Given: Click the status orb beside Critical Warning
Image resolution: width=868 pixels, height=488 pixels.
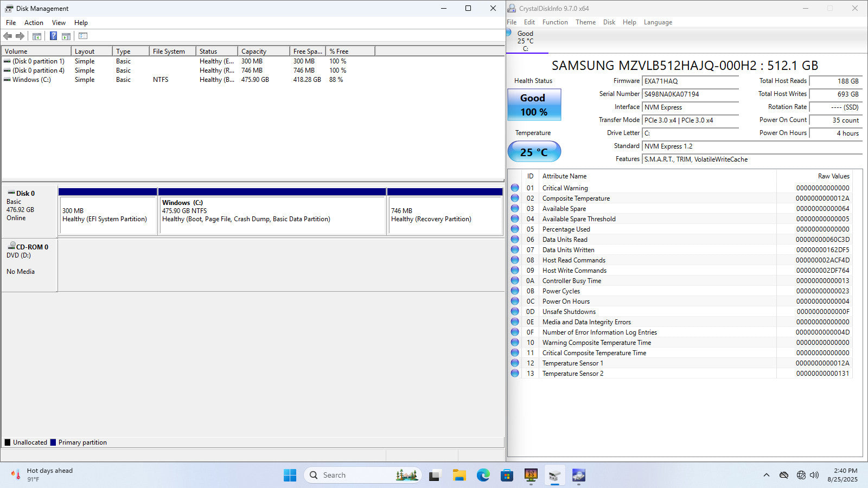Looking at the screenshot, I should [515, 188].
